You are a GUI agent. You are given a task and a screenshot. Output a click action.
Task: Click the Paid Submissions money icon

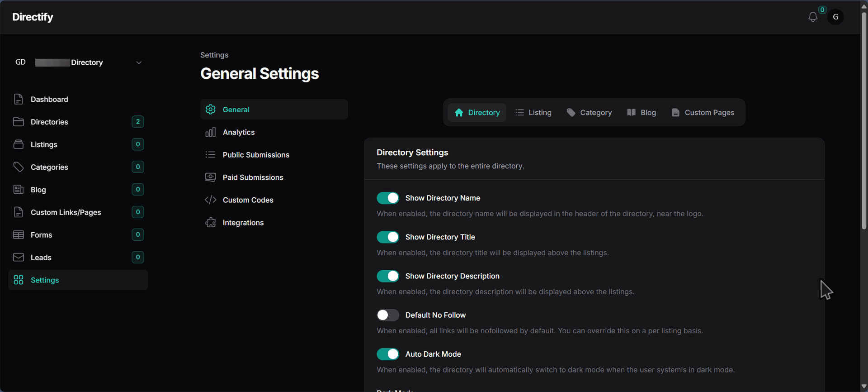[210, 177]
